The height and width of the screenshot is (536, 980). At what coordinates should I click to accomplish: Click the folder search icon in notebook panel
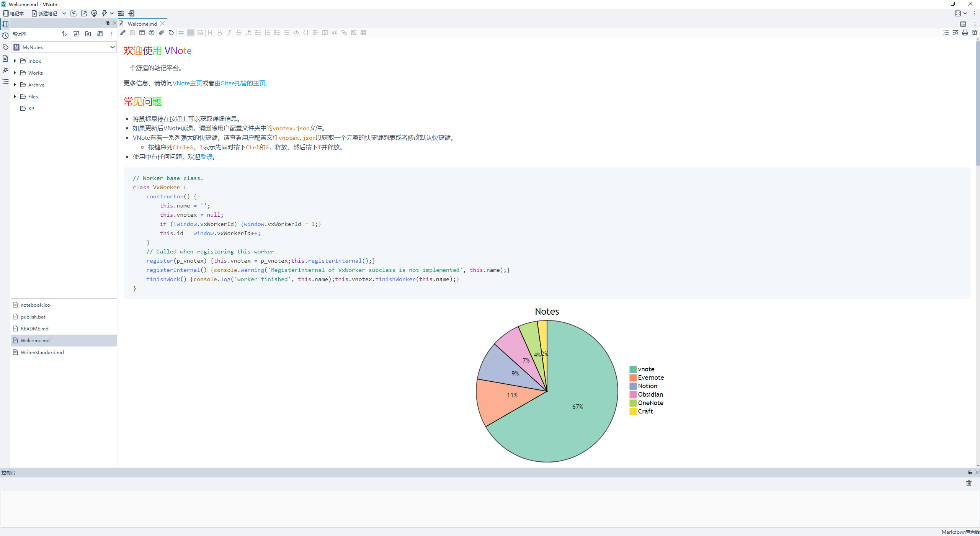click(88, 34)
